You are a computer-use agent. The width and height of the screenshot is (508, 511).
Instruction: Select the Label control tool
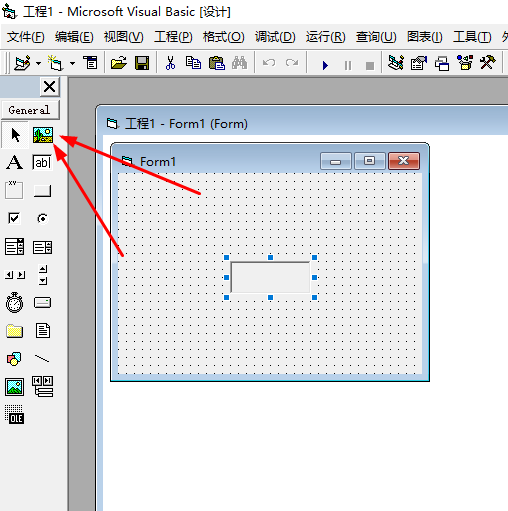[15, 163]
